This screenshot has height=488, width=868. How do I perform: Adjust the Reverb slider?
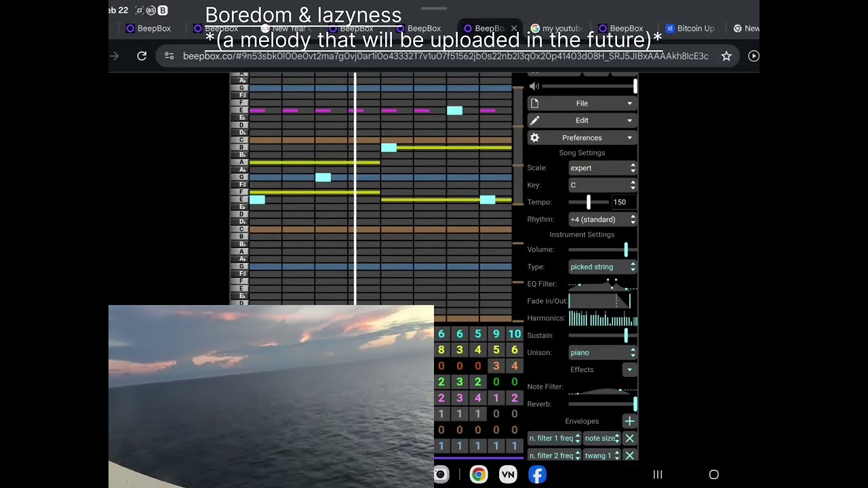pyautogui.click(x=602, y=404)
